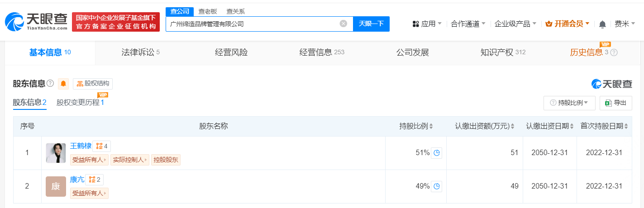Click the orange shareholder alert bell icon

click(63, 84)
